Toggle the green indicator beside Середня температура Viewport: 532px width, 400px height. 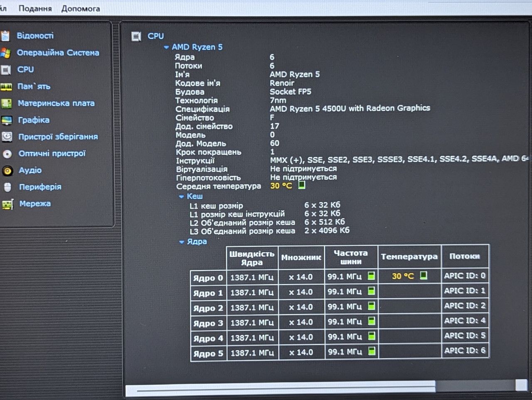point(302,185)
